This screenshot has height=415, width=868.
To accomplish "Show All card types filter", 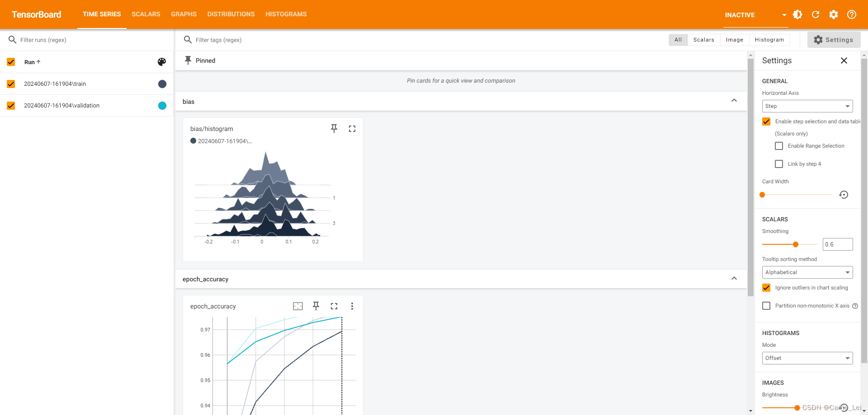I will point(678,40).
